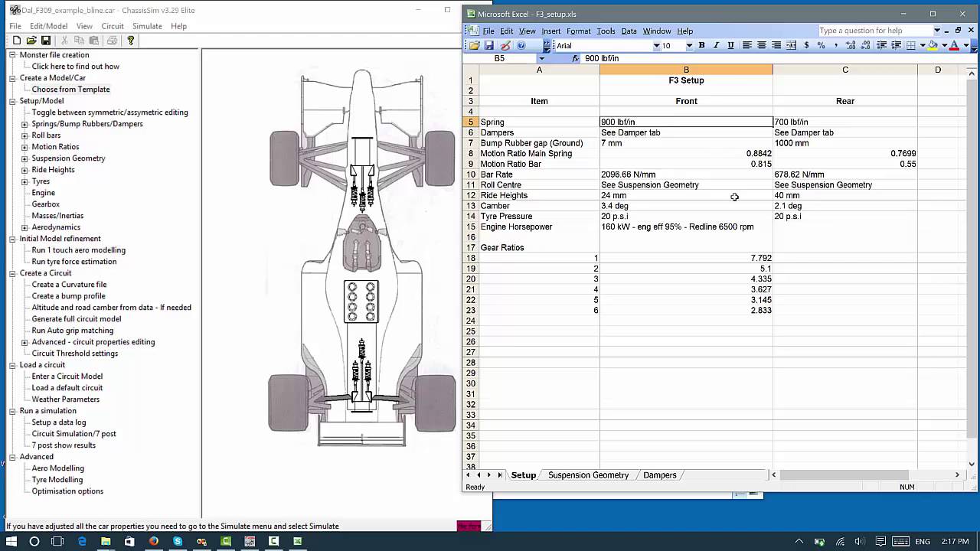Apply Currency style in Excel

(806, 46)
